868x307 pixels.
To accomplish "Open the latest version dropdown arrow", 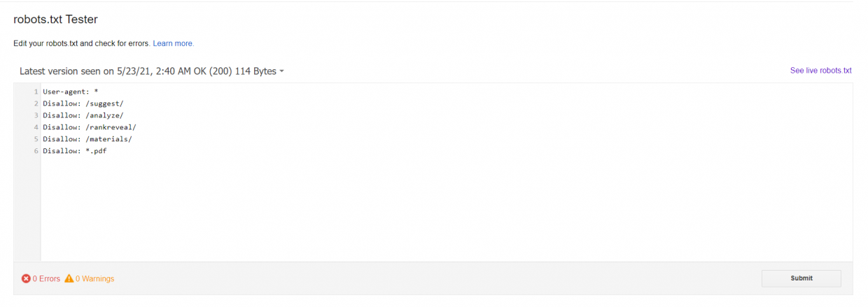I will tap(281, 71).
